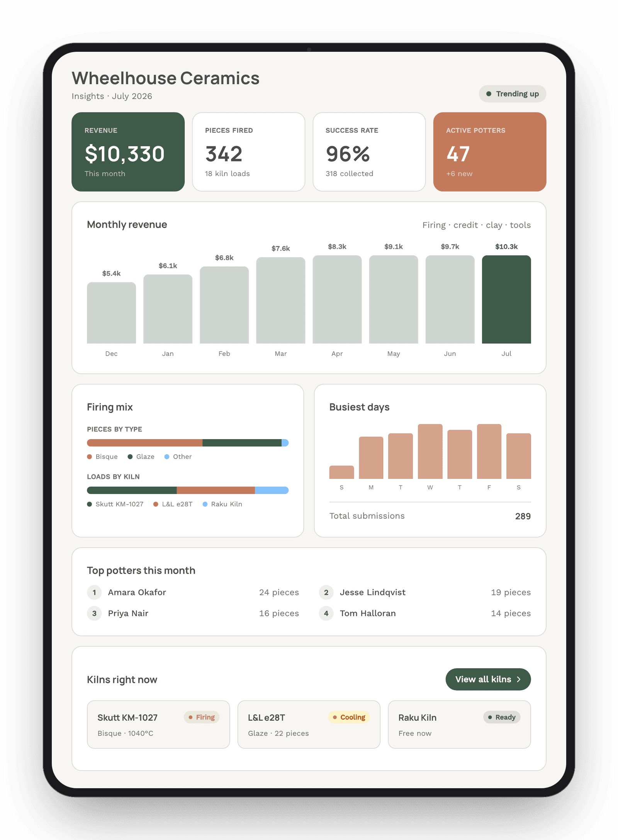Click the Skutt KM-1027 legend dot
The height and width of the screenshot is (840, 618).
pyautogui.click(x=90, y=504)
